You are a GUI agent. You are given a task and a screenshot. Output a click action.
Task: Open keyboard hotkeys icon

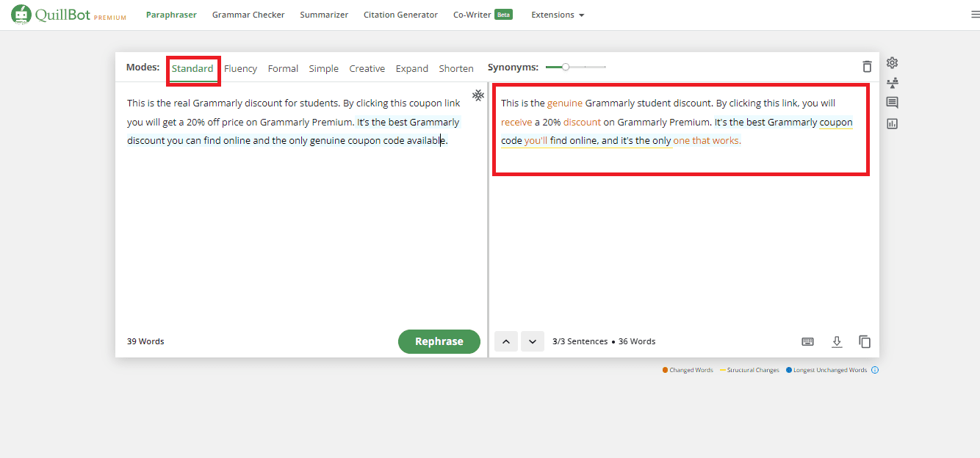coord(807,341)
